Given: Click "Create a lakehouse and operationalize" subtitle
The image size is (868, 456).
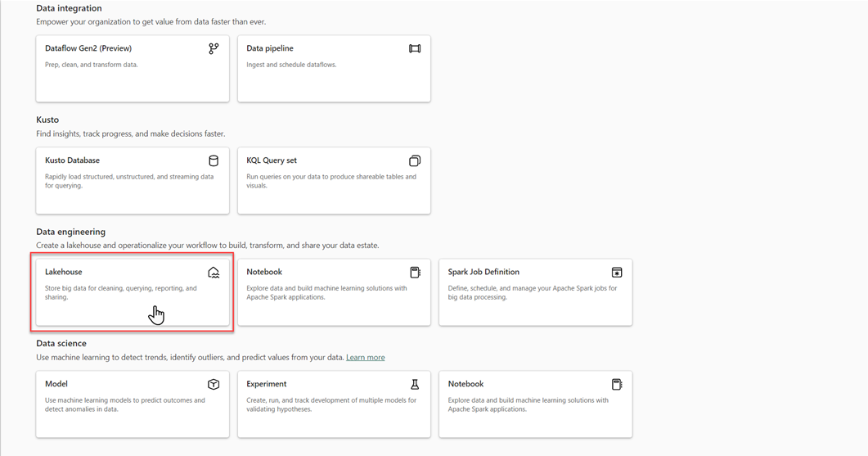Looking at the screenshot, I should 208,246.
